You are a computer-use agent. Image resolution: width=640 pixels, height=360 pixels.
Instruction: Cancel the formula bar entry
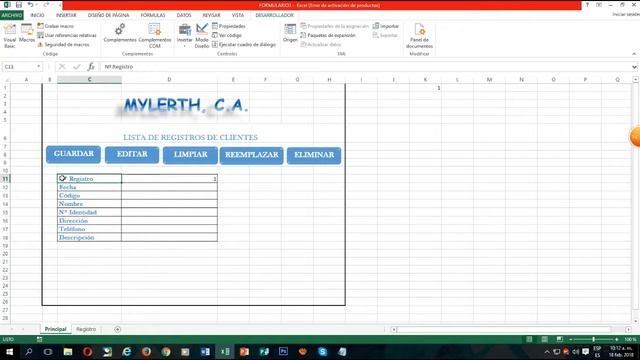click(62, 67)
